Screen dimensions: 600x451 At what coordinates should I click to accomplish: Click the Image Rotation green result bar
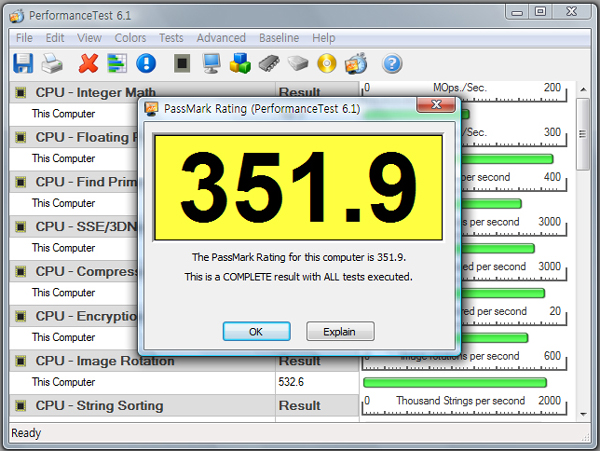pos(455,382)
